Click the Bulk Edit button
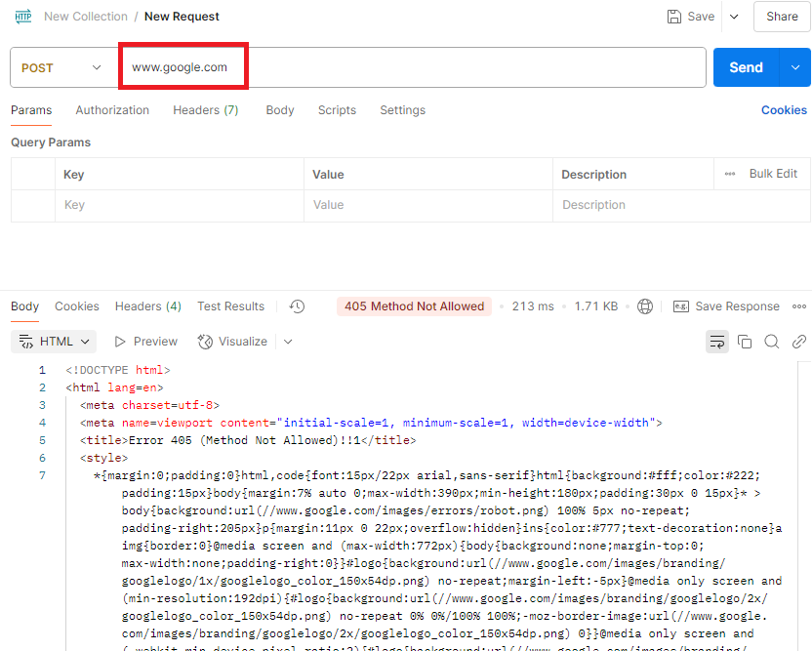 pyautogui.click(x=773, y=174)
